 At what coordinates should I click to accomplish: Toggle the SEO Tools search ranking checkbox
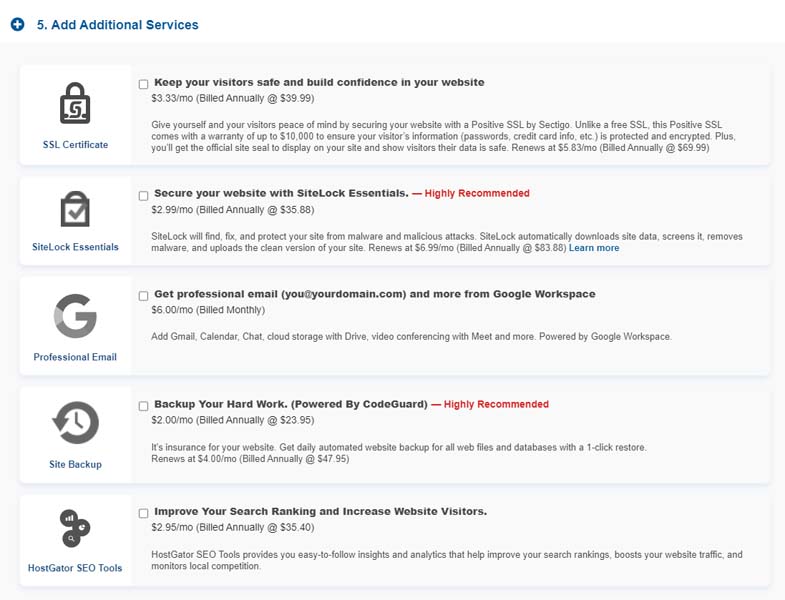click(143, 513)
